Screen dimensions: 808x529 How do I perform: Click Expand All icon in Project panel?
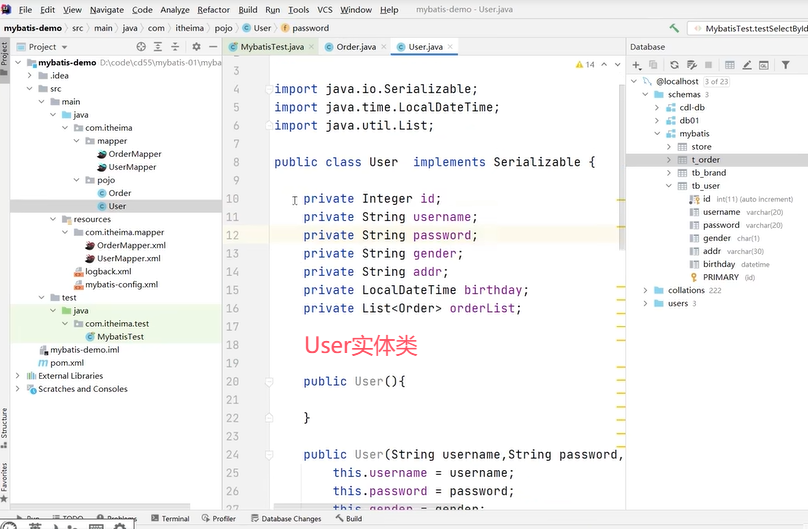tap(158, 47)
